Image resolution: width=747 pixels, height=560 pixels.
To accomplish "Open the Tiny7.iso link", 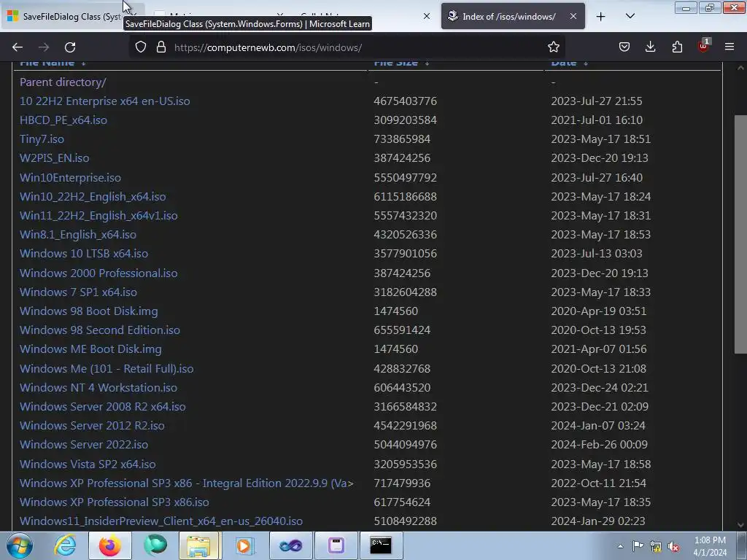I will click(x=42, y=139).
